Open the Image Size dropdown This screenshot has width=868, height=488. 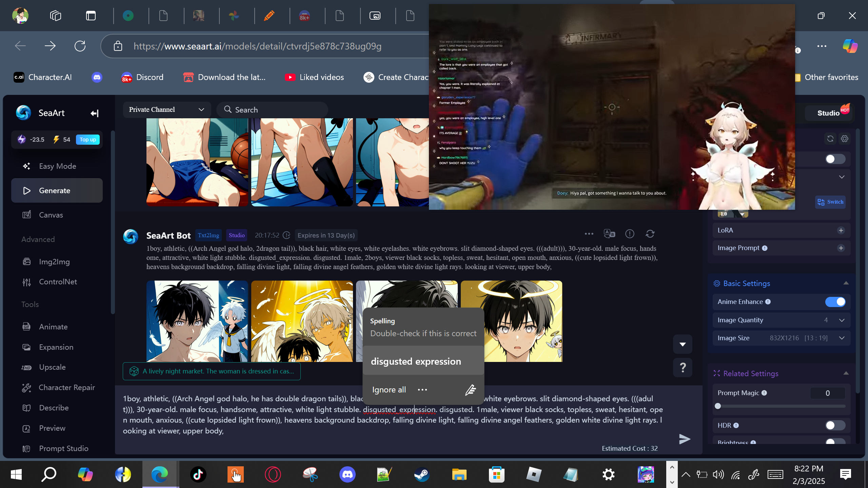[x=782, y=338]
